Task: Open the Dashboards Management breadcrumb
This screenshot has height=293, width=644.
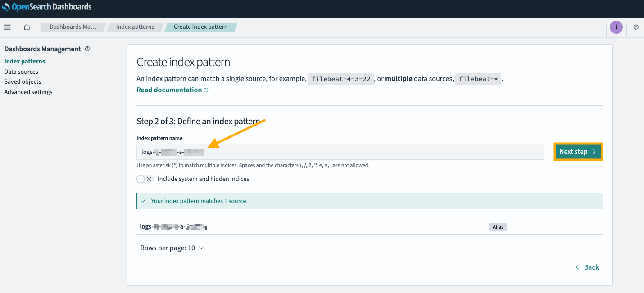Action: point(73,27)
